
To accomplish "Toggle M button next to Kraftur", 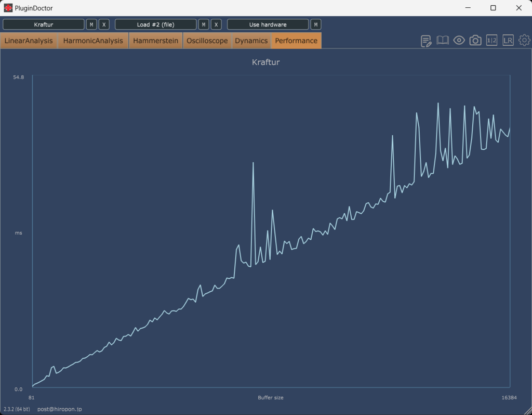I will click(91, 24).
